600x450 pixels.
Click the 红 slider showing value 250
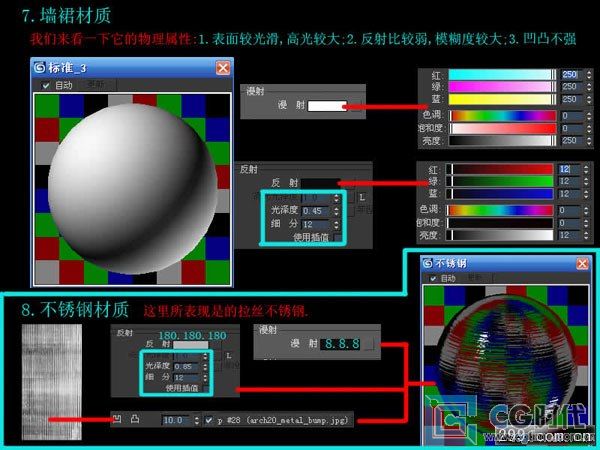(502, 75)
